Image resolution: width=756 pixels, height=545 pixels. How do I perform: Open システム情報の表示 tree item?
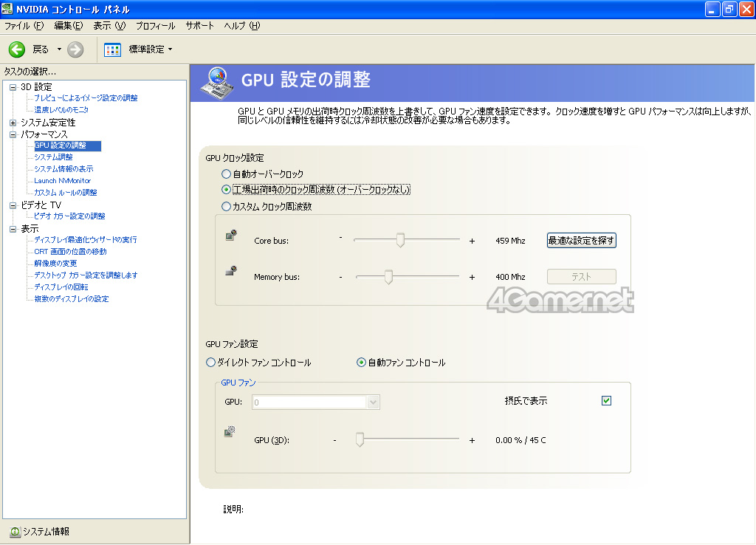coord(63,169)
